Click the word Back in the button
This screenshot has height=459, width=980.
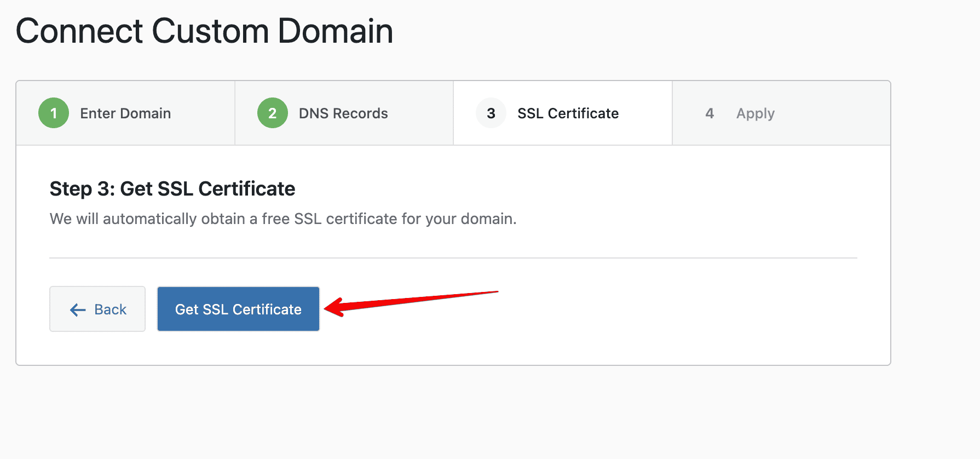click(x=111, y=309)
